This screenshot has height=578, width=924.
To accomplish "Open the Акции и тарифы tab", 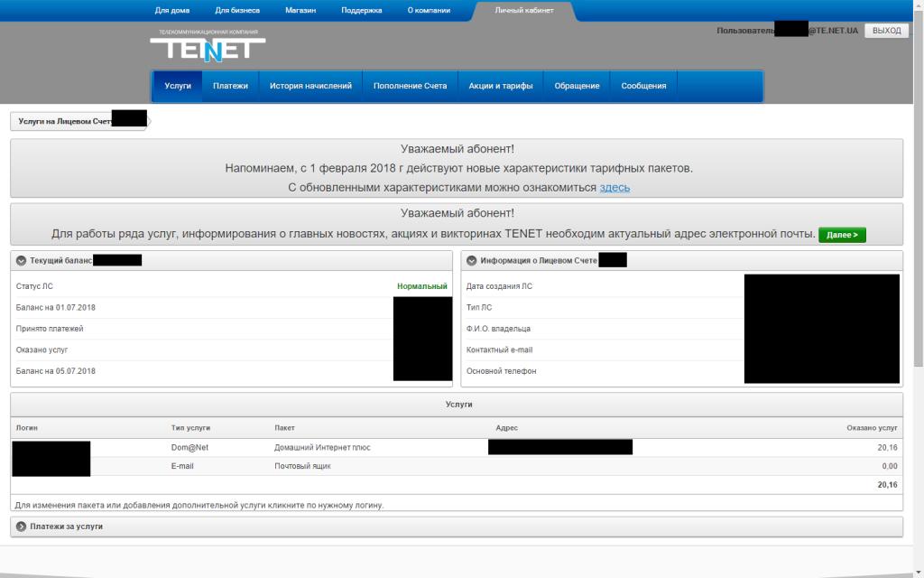I will coord(501,86).
